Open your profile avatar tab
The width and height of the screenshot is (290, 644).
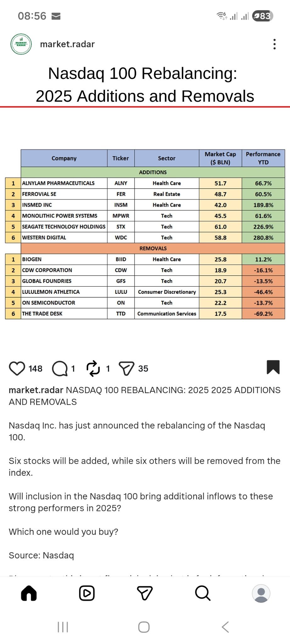(261, 593)
